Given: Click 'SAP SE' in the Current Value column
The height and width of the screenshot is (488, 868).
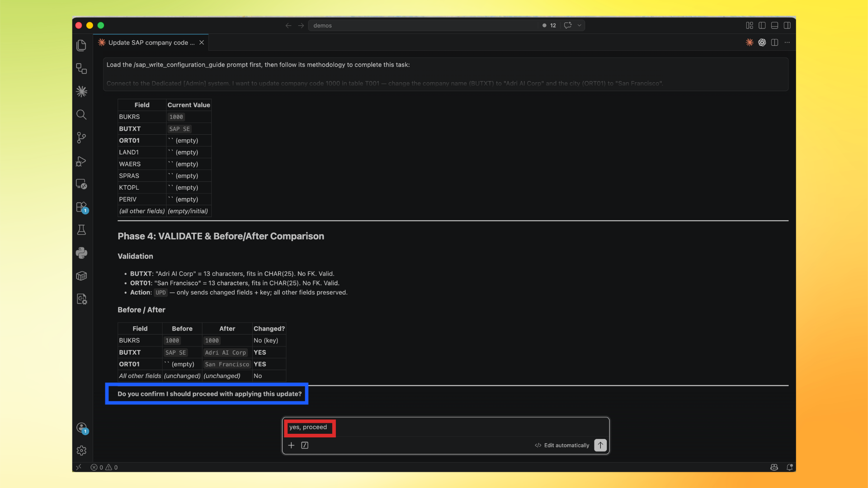Looking at the screenshot, I should pos(179,129).
